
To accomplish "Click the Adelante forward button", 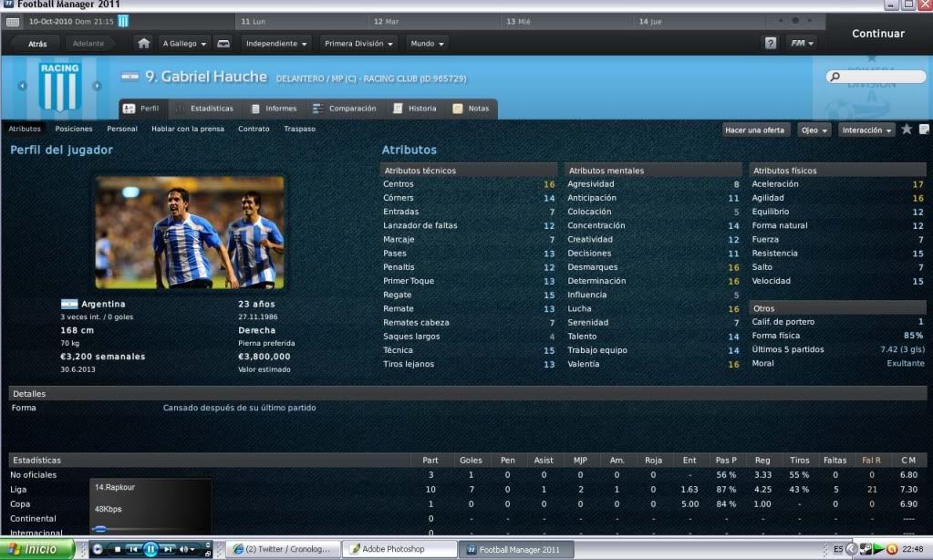I will click(88, 44).
